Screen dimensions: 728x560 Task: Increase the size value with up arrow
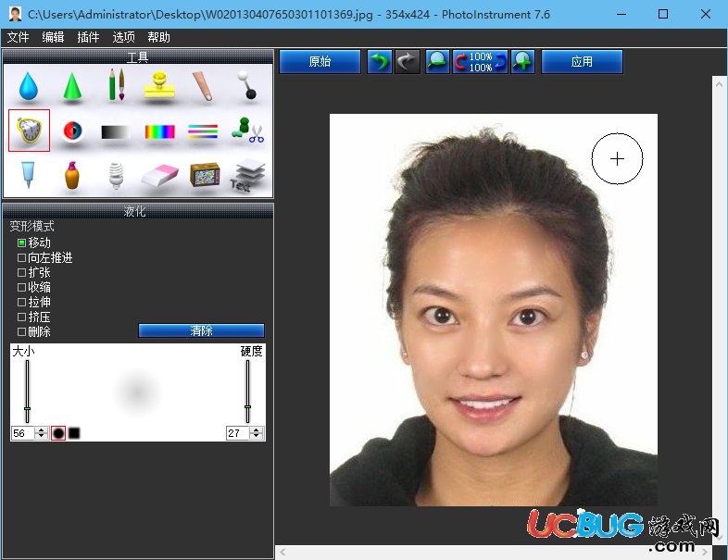click(42, 430)
